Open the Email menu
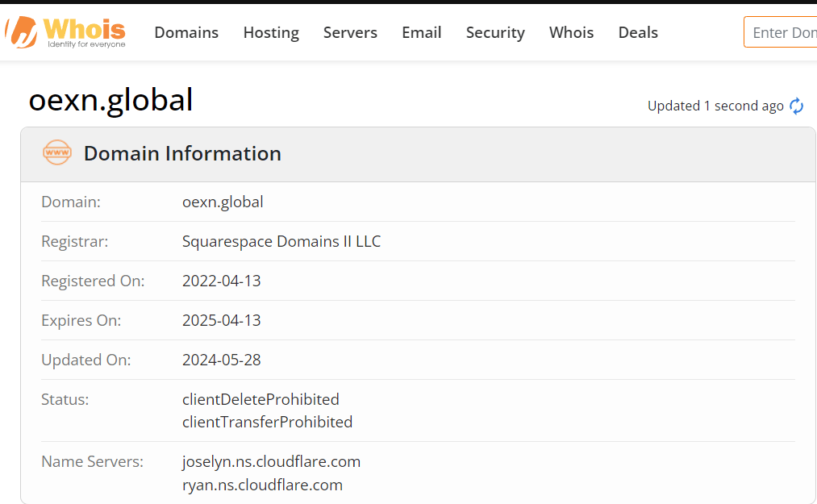The height and width of the screenshot is (504, 817). pyautogui.click(x=422, y=32)
